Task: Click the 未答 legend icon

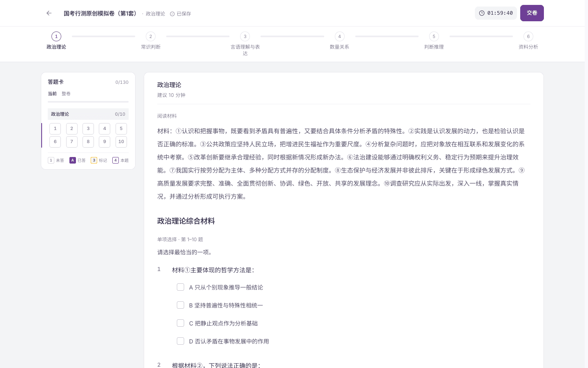Action: (x=51, y=160)
